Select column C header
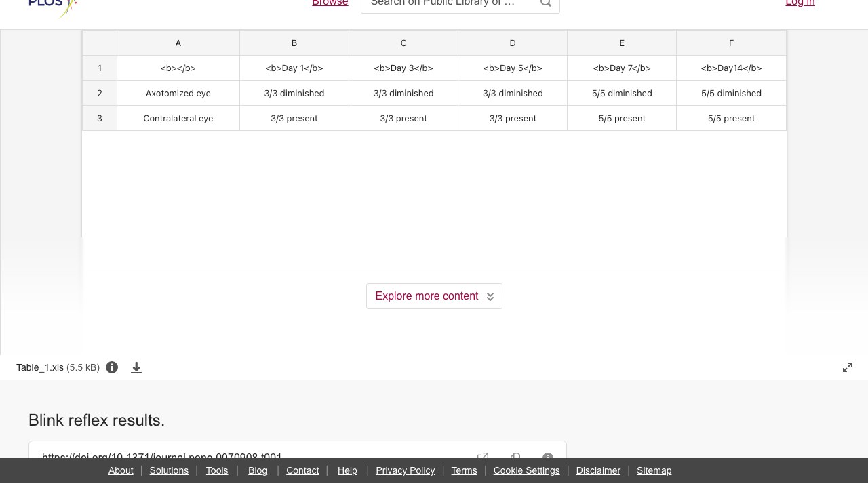The image size is (868, 488). (403, 43)
